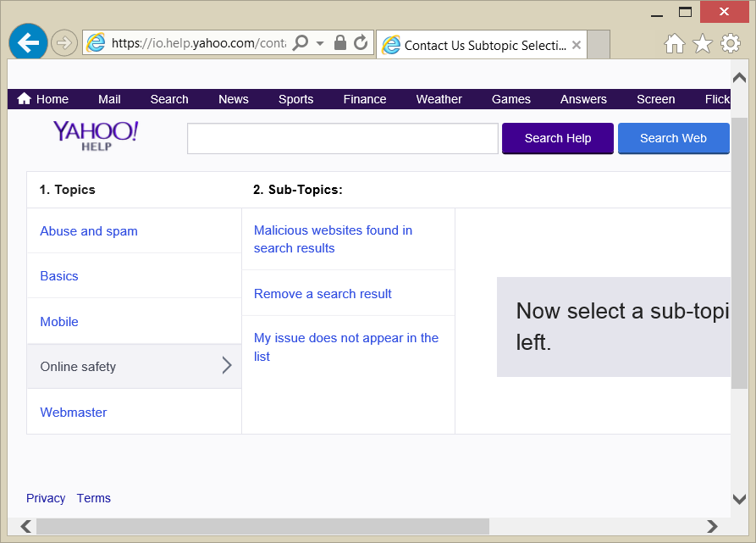The image size is (756, 543).
Task: Click the horizontal scrollbar left arrow
Action: point(26,527)
